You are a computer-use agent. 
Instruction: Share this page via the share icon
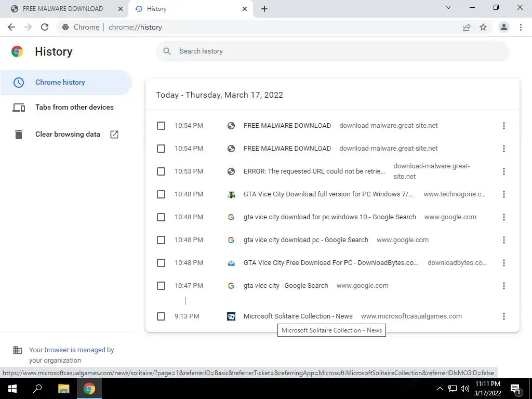[x=467, y=27]
